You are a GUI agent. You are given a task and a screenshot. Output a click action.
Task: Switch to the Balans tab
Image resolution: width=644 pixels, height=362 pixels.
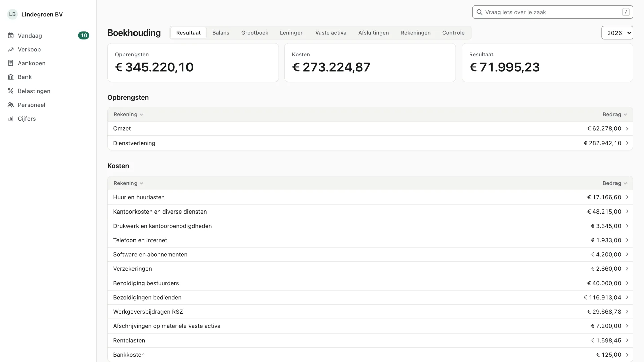[221, 33]
